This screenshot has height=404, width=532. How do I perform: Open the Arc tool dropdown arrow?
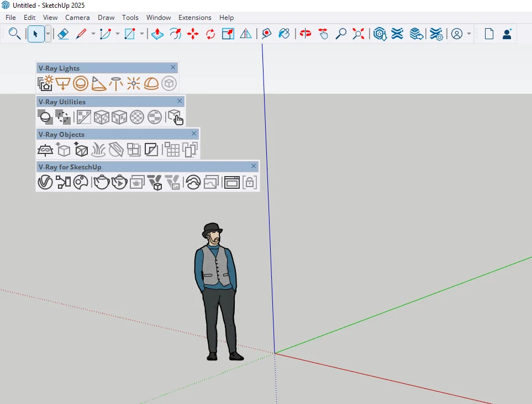[117, 34]
